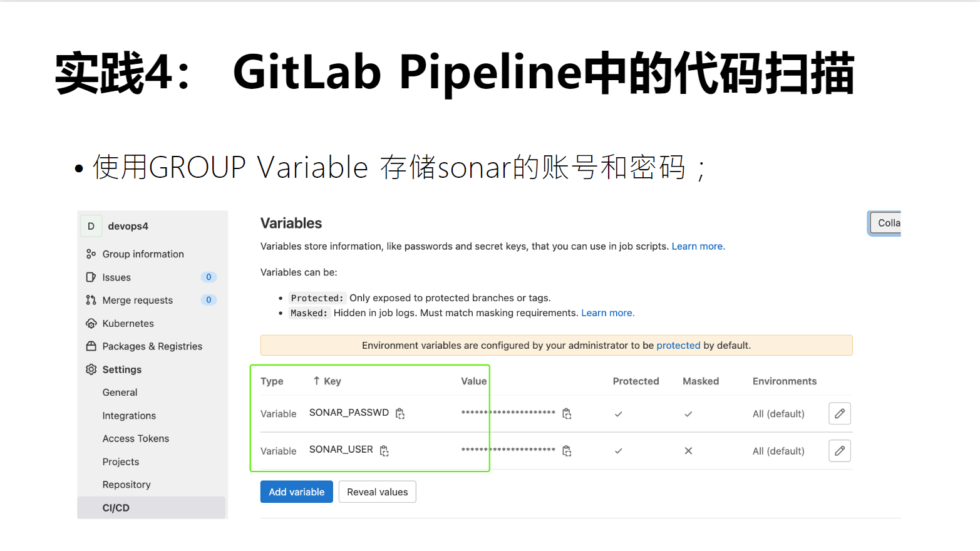This screenshot has width=980, height=551.
Task: Collapse the Variables section
Action: point(885,223)
